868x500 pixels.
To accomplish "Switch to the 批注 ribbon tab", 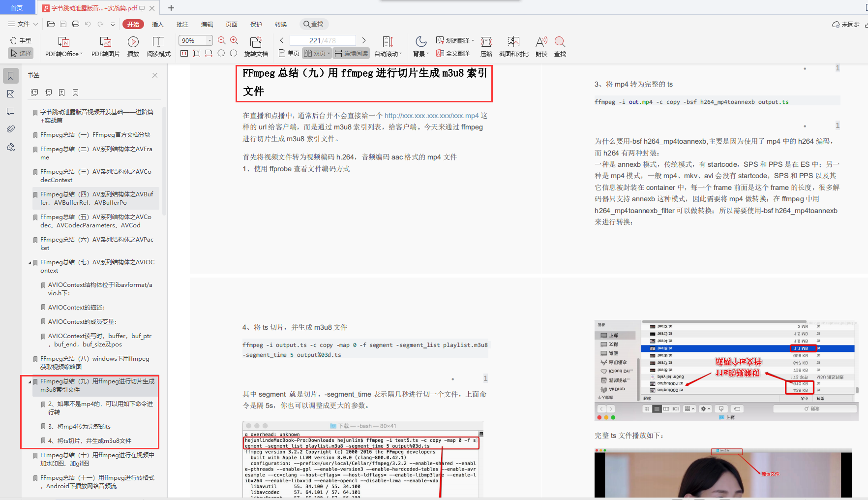I will click(182, 24).
